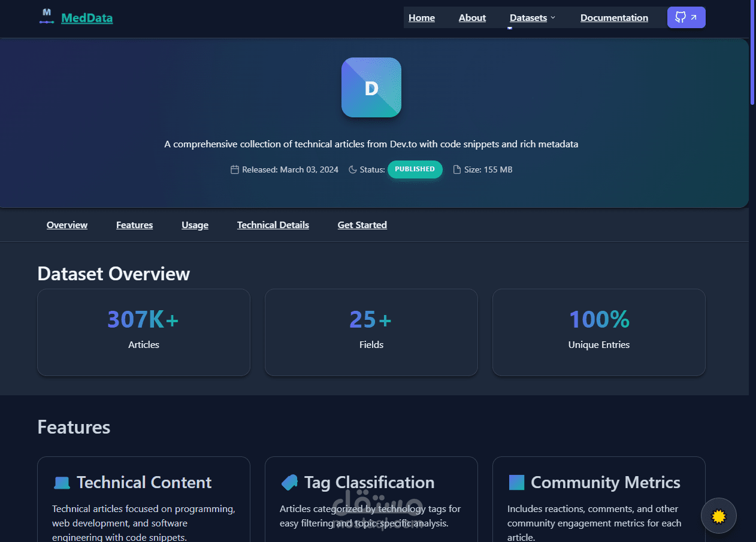Viewport: 756px width, 542px height.
Task: Click the MedData brand link
Action: [87, 18]
